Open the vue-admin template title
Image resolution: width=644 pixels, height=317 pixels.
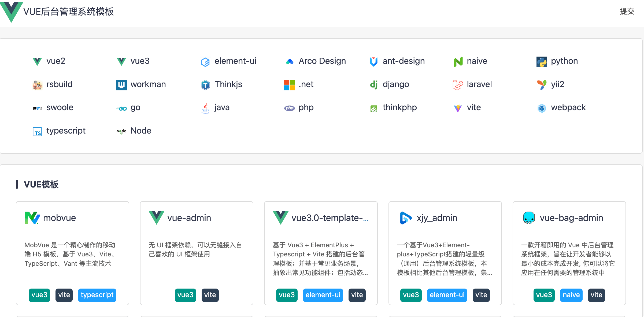pos(189,218)
